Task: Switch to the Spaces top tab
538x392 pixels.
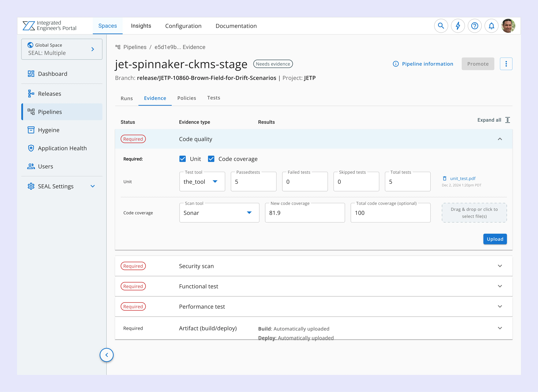Action: click(108, 26)
